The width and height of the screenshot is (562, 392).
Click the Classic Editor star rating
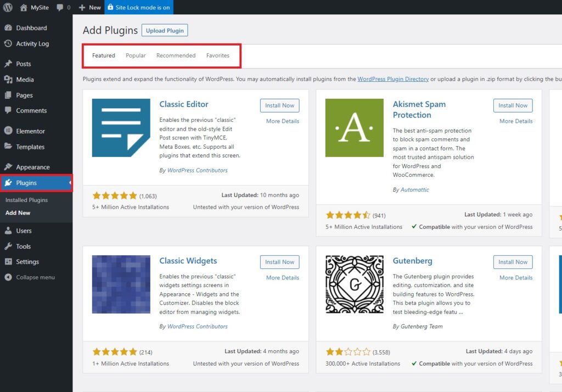pos(115,195)
